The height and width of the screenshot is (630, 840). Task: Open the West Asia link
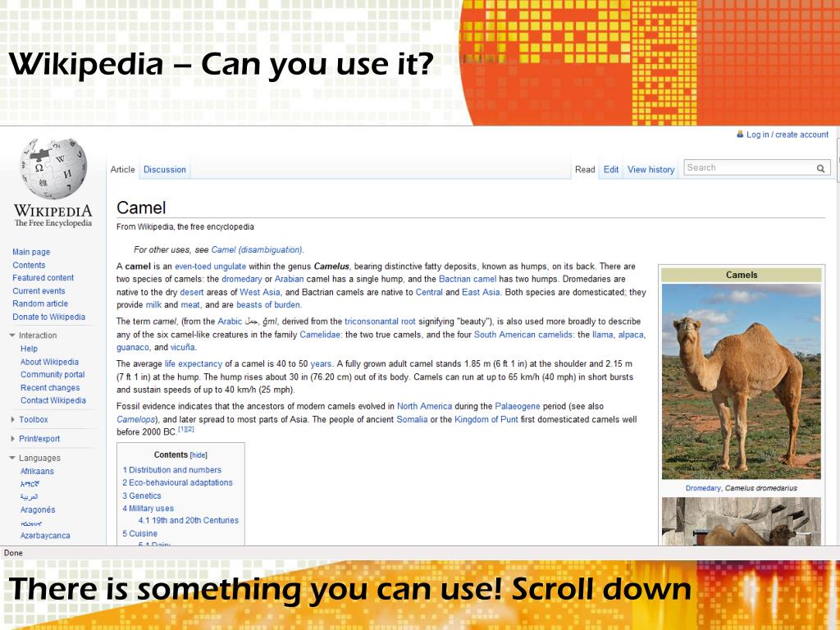click(260, 292)
